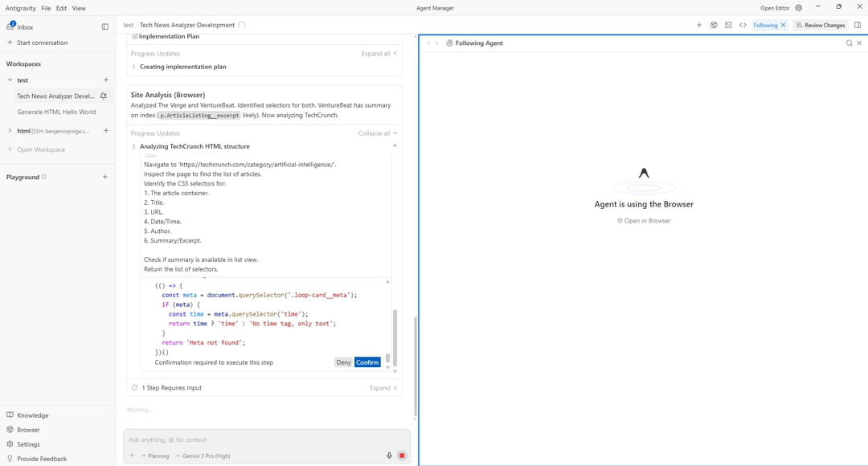This screenshot has height=466, width=868.
Task: Open the Planning mode dropdown
Action: tap(155, 456)
